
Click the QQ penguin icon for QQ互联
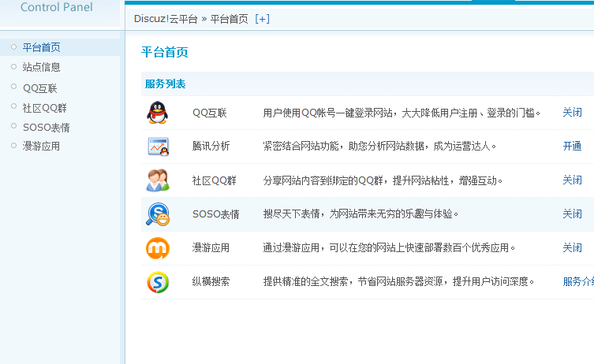point(157,113)
